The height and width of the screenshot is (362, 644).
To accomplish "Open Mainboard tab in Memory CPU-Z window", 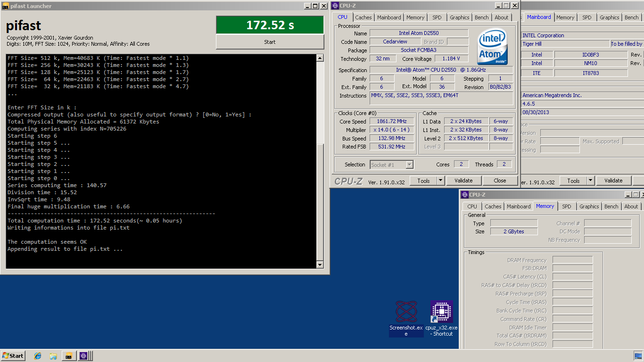I will click(519, 206).
